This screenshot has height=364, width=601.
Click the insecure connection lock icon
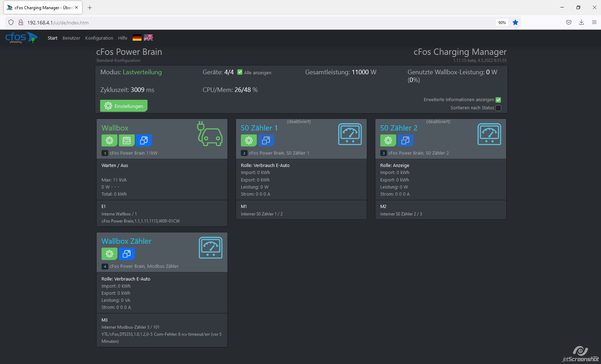pos(21,22)
